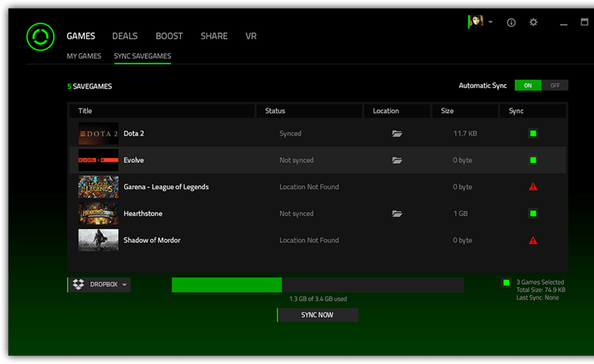Switch to the MY GAMES tab
This screenshot has height=364, width=594.
click(83, 56)
